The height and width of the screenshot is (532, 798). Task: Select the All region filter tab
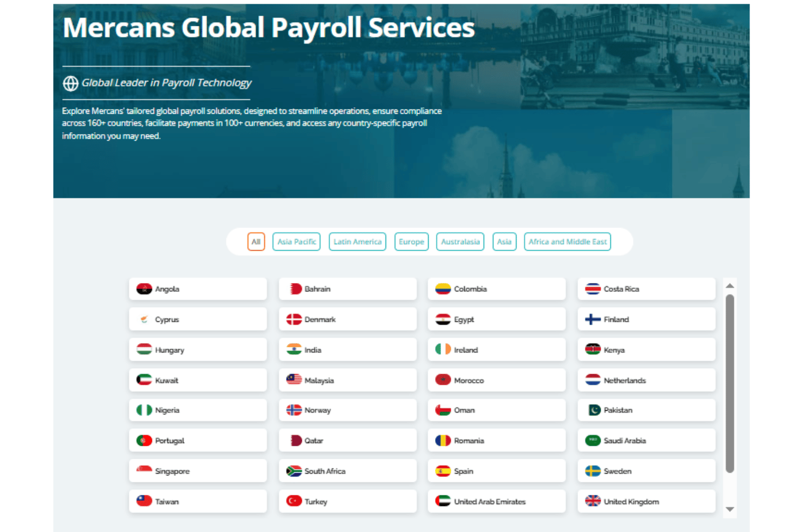256,241
